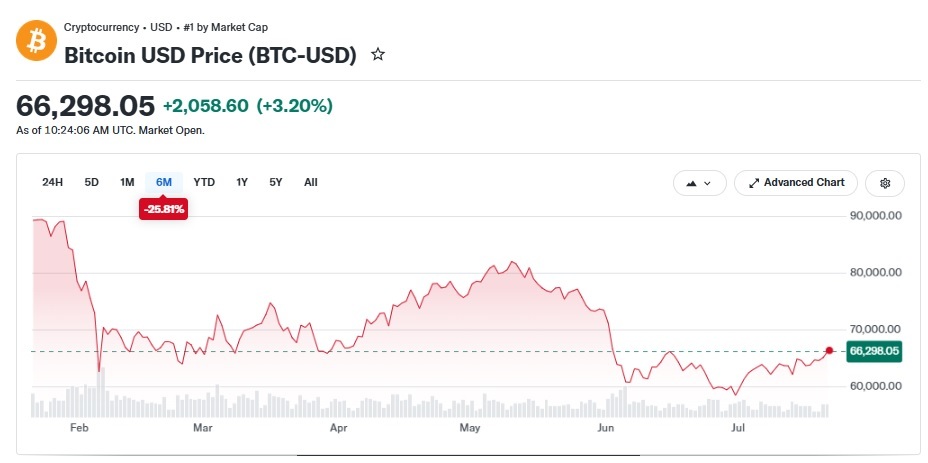The width and height of the screenshot is (928, 463).
Task: Click the orange Bitcoin logo icon
Action: point(36,41)
